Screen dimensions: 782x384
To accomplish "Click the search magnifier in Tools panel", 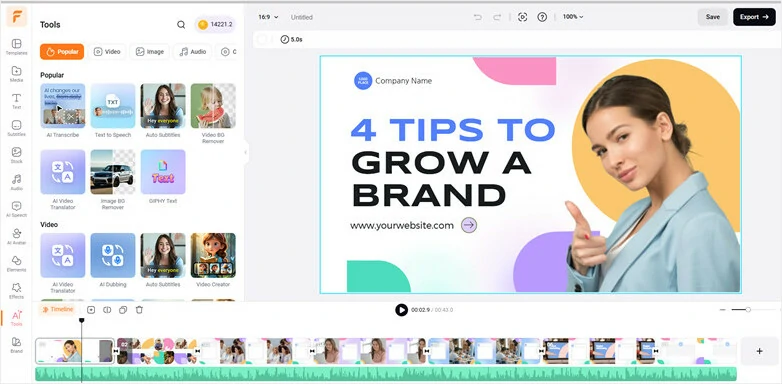I will click(181, 24).
